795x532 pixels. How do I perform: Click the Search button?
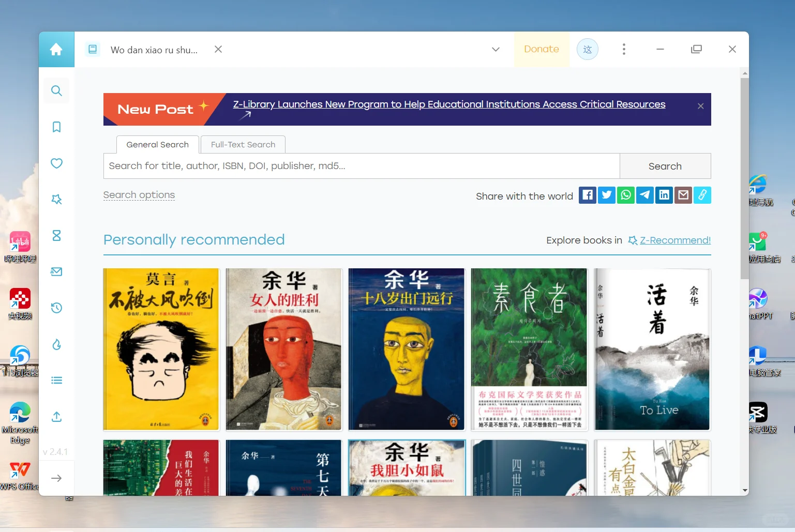coord(665,166)
